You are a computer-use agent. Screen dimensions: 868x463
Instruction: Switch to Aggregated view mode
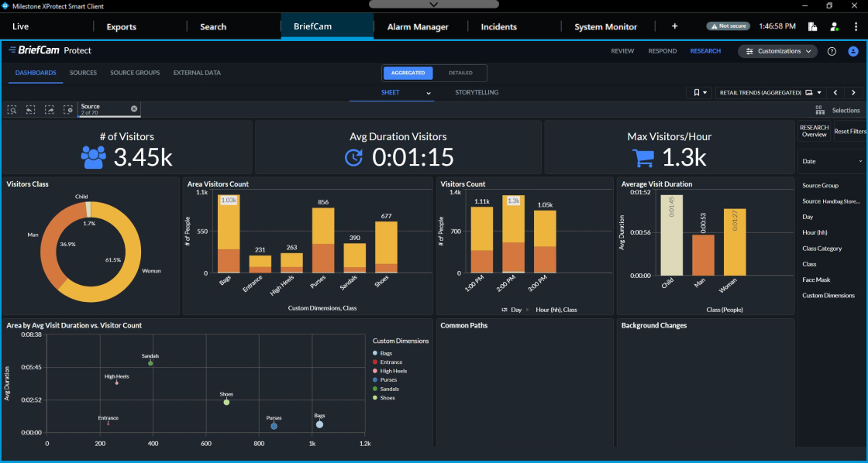[x=408, y=73]
